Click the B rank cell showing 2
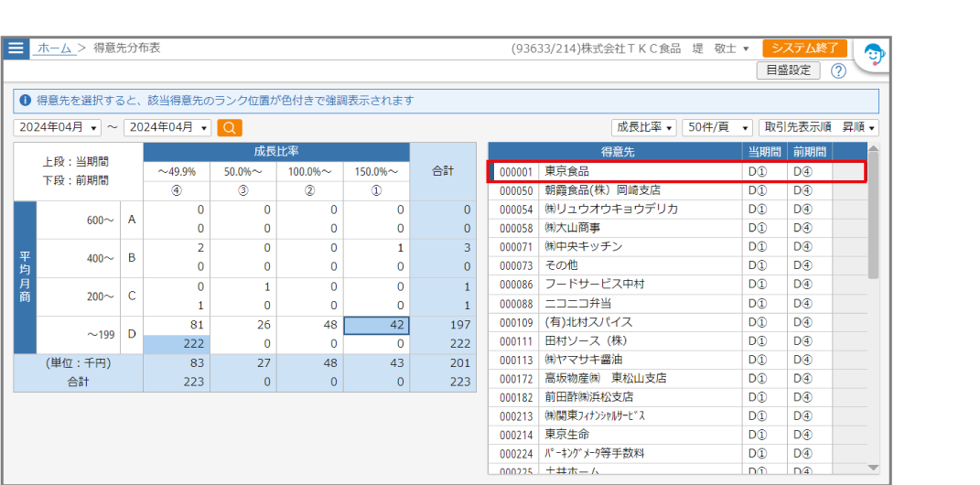980x485 pixels. coord(177,247)
